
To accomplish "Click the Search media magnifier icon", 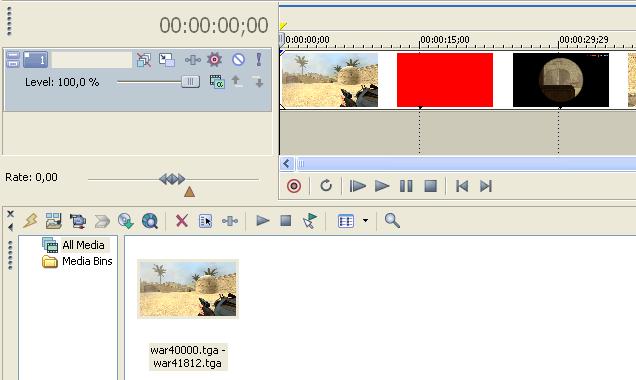I will [x=392, y=221].
